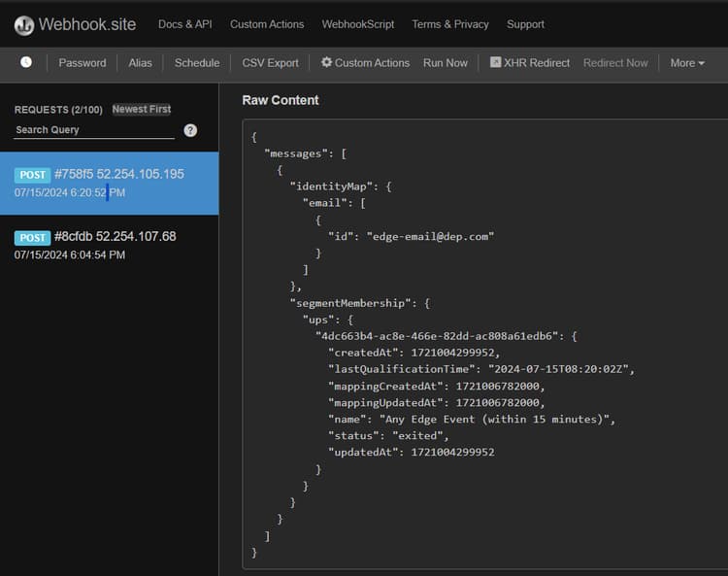The height and width of the screenshot is (576, 728).
Task: Click the "status": "exited" line
Action: 388,436
